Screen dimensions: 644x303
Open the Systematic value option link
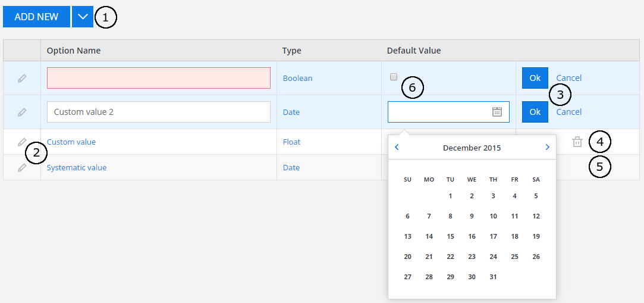click(77, 168)
